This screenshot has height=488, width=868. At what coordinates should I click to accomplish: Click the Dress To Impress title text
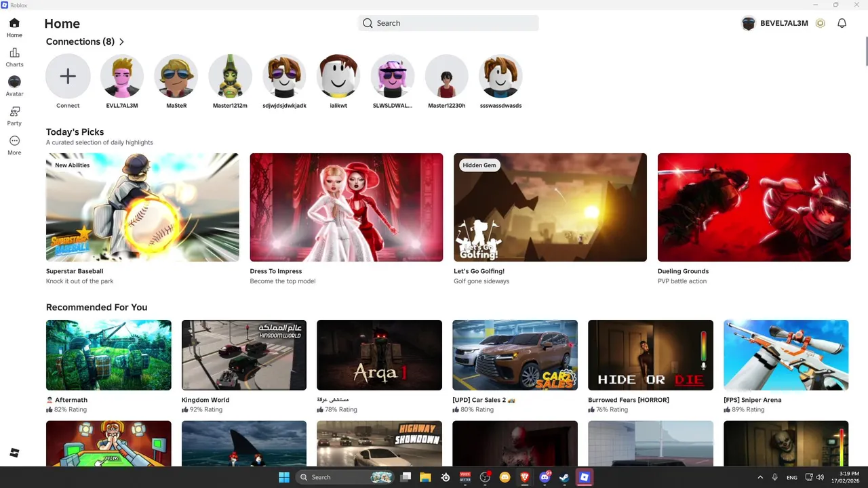pos(276,271)
